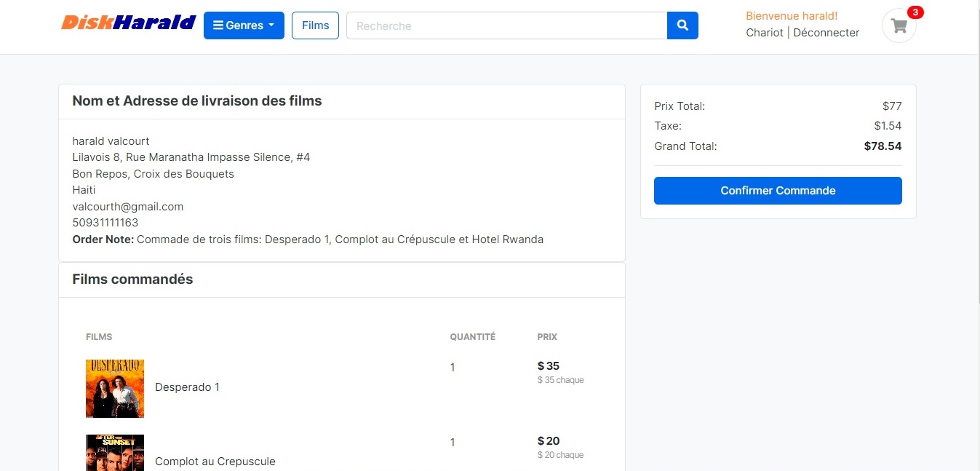Select the Desperado 1 film title
Viewport: 980px width, 471px height.
187,387
